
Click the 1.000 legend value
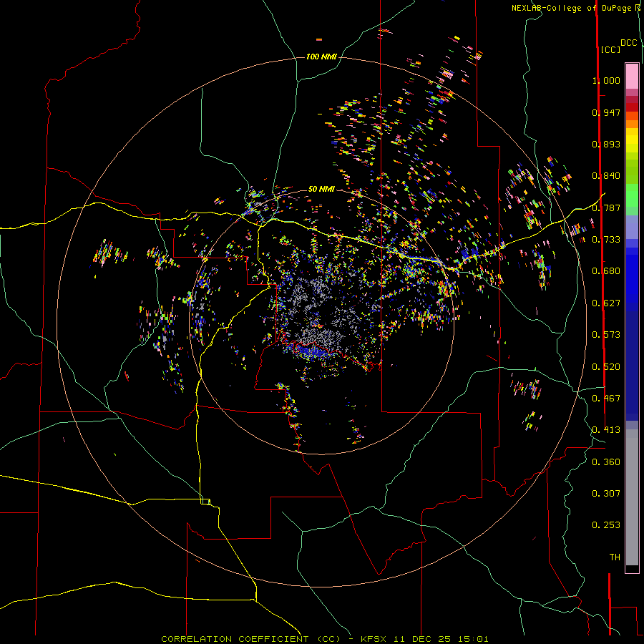[606, 80]
